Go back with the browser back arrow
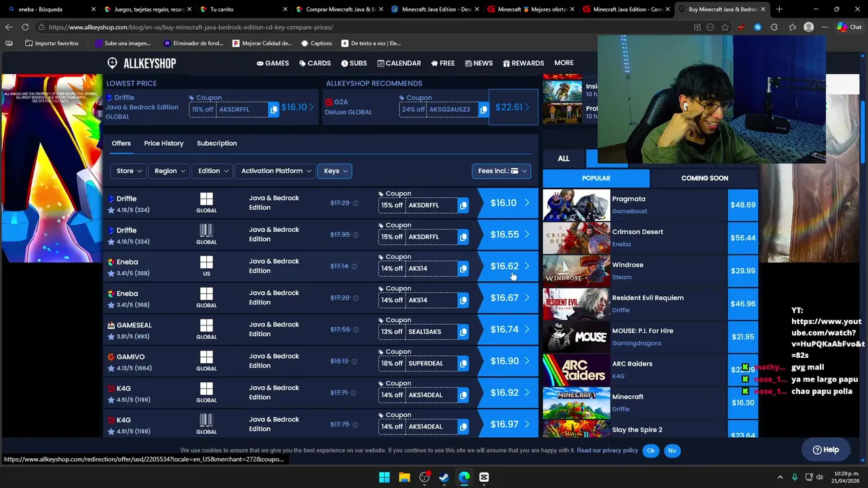Screen dimensions: 868x488 (8, 27)
